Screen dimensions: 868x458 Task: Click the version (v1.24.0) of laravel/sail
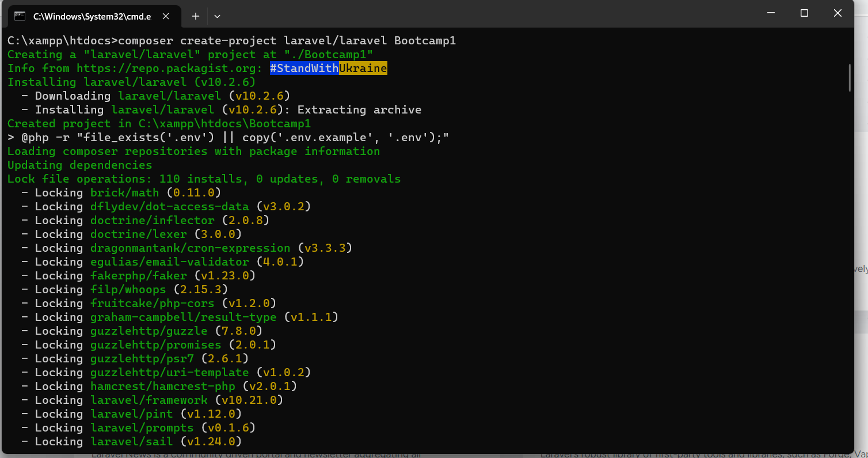(211, 442)
